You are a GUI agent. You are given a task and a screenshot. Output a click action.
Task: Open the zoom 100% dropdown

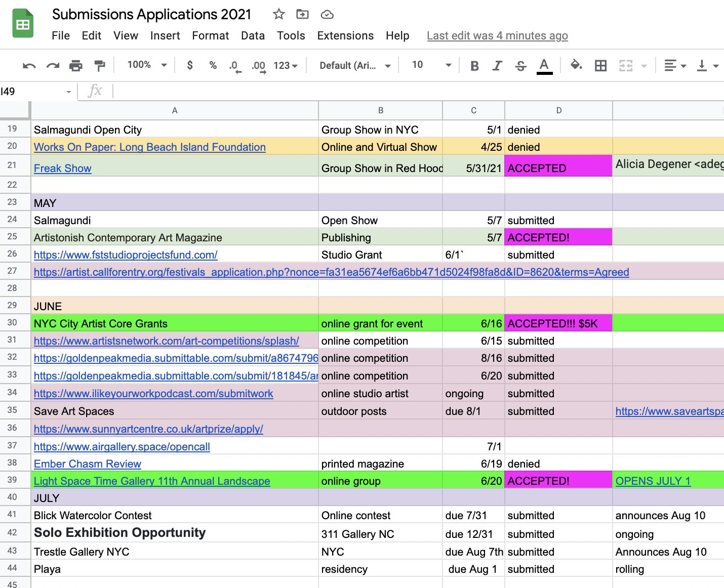pos(147,65)
